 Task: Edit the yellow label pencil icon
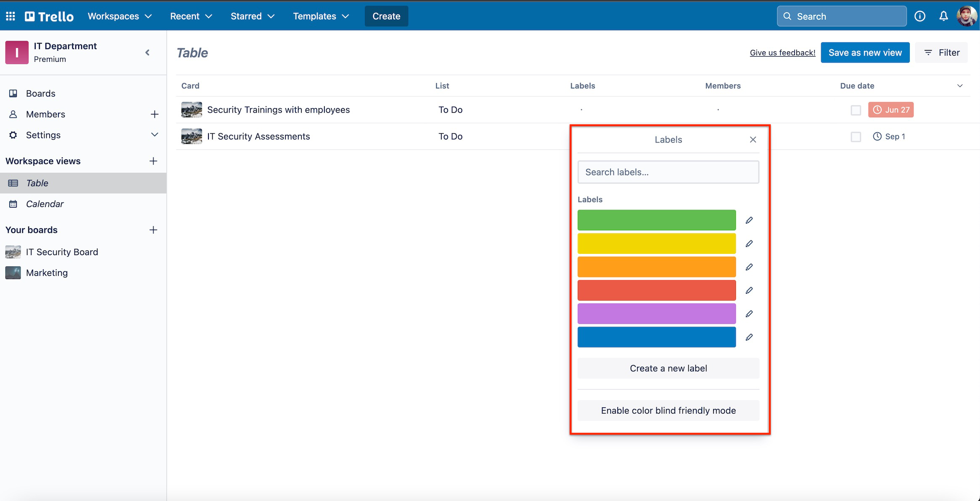[749, 244]
